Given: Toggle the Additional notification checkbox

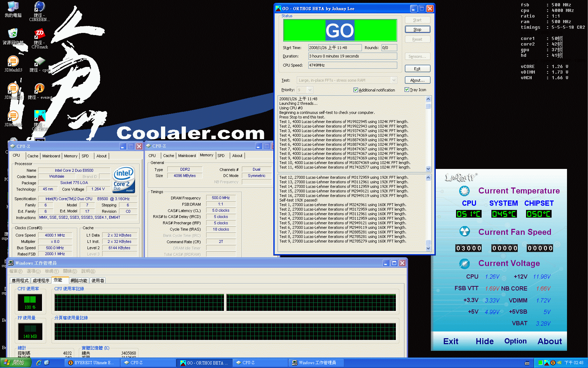Looking at the screenshot, I should coord(356,90).
